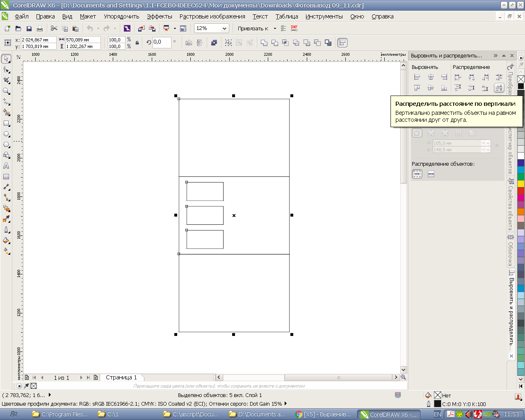Select the Color Eyedropper tool
This screenshot has width=525, height=420.
click(6, 219)
